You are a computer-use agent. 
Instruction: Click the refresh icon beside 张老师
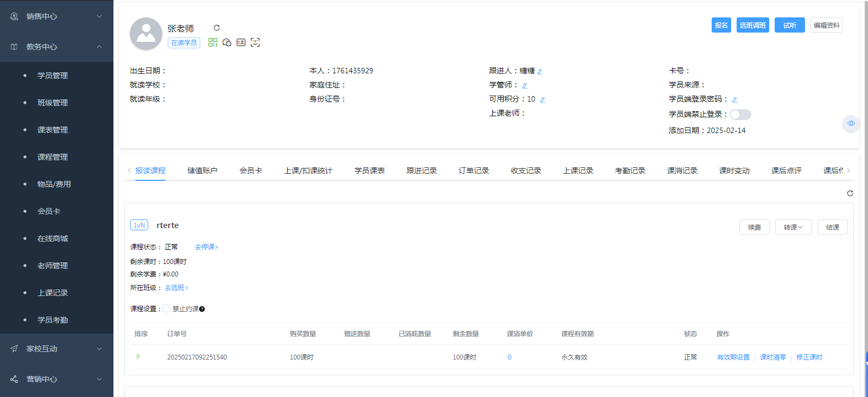pyautogui.click(x=217, y=28)
